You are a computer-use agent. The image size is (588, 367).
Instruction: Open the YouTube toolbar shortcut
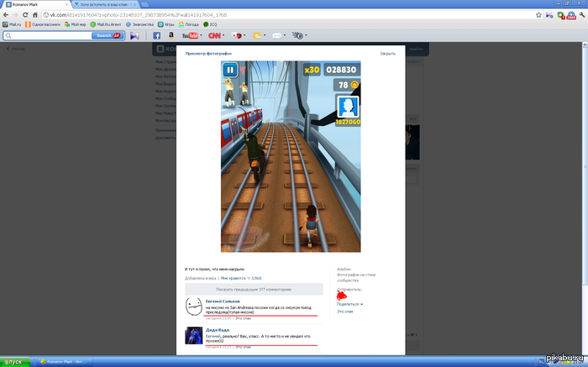click(190, 36)
